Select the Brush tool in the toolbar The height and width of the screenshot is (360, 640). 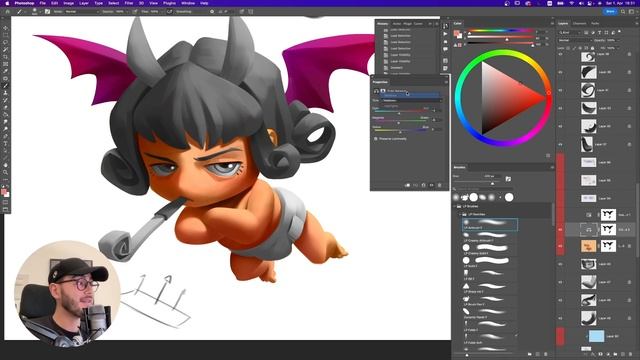click(5, 86)
